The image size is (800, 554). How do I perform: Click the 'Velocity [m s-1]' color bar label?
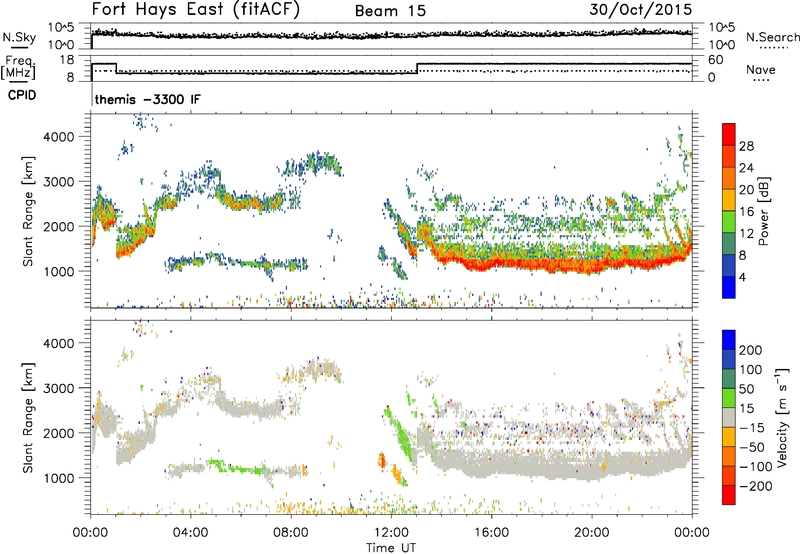click(783, 417)
